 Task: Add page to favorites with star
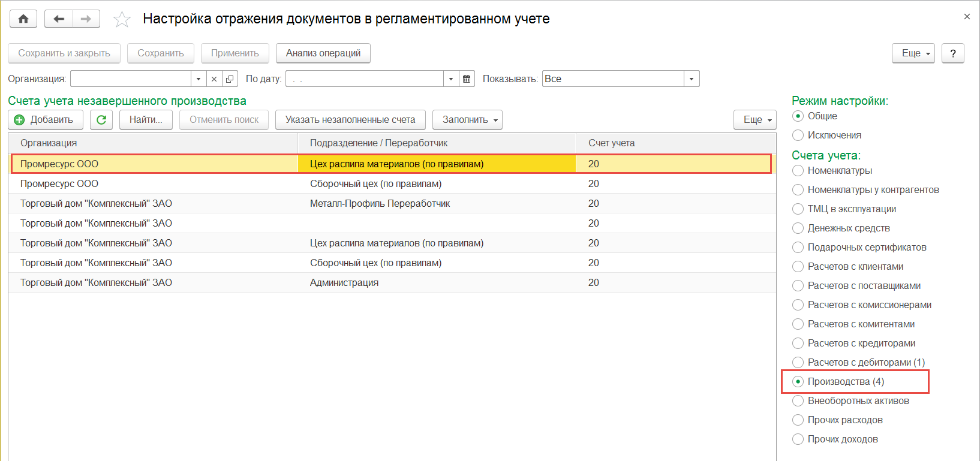pos(122,20)
